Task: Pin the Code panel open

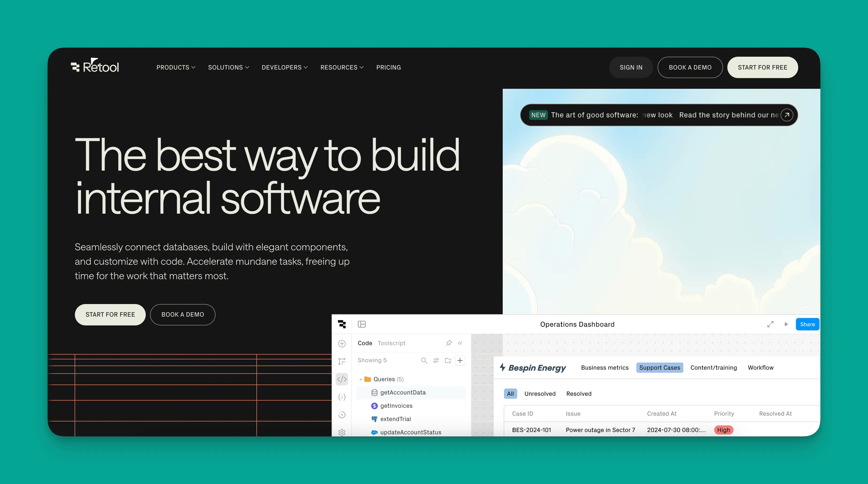Action: click(448, 343)
